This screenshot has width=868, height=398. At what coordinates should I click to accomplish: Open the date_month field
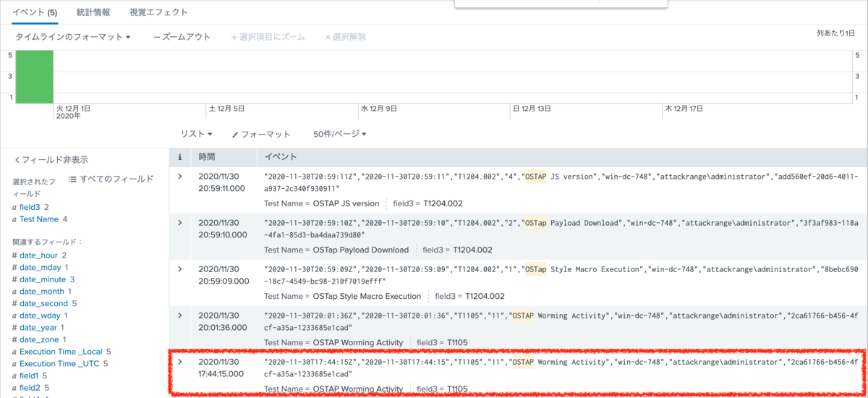coord(43,292)
